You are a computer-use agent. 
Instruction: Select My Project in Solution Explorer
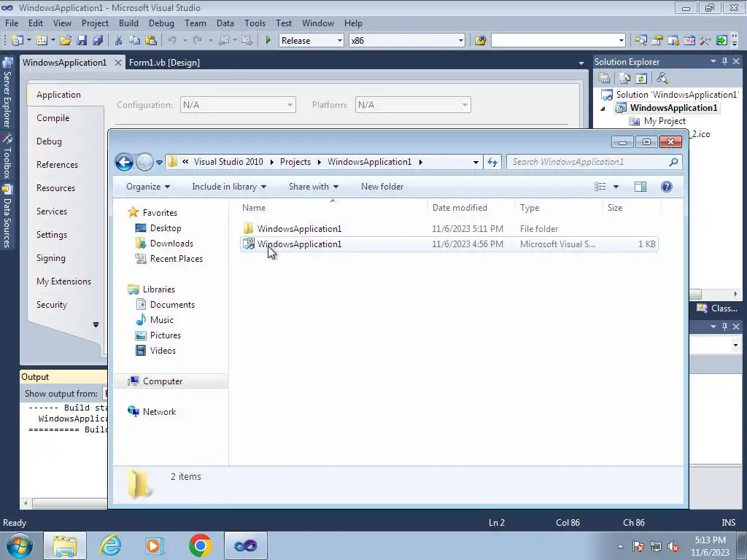pyautogui.click(x=665, y=121)
